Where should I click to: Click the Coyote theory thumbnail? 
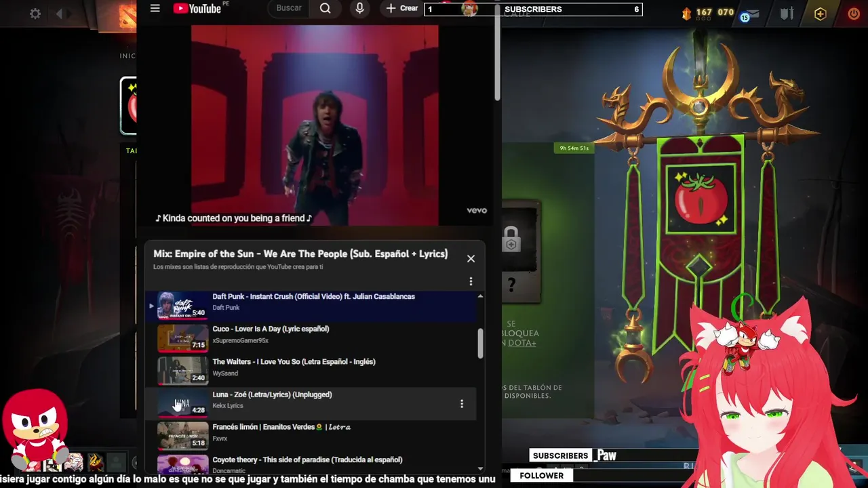coord(183,464)
